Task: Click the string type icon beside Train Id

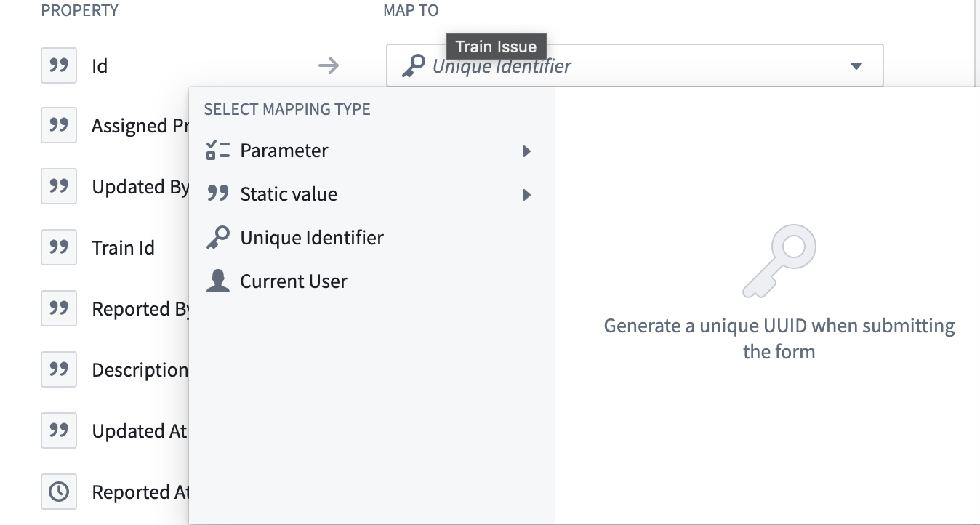Action: click(x=59, y=248)
